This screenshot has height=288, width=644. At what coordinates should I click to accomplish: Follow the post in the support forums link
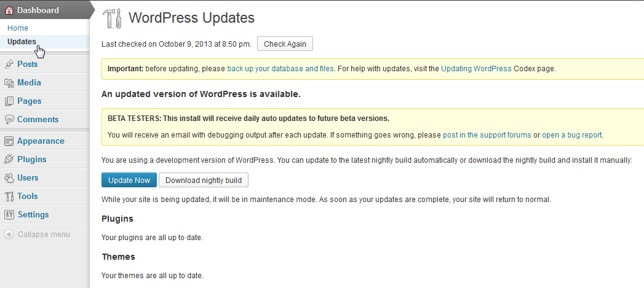(x=487, y=135)
